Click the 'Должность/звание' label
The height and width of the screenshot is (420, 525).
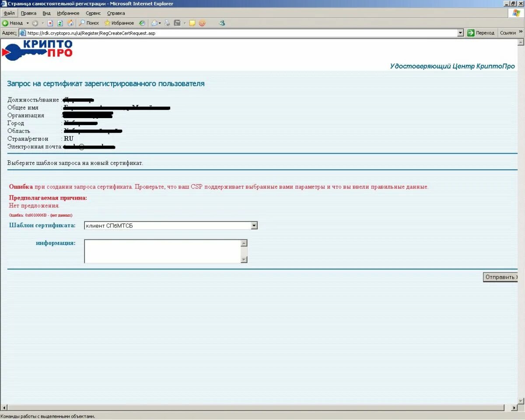coord(33,100)
